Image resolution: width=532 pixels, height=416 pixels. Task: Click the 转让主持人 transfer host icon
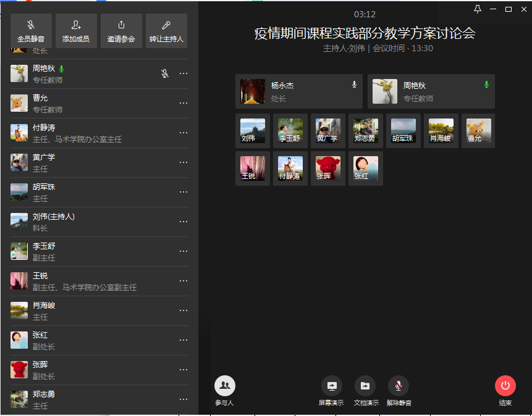click(166, 25)
